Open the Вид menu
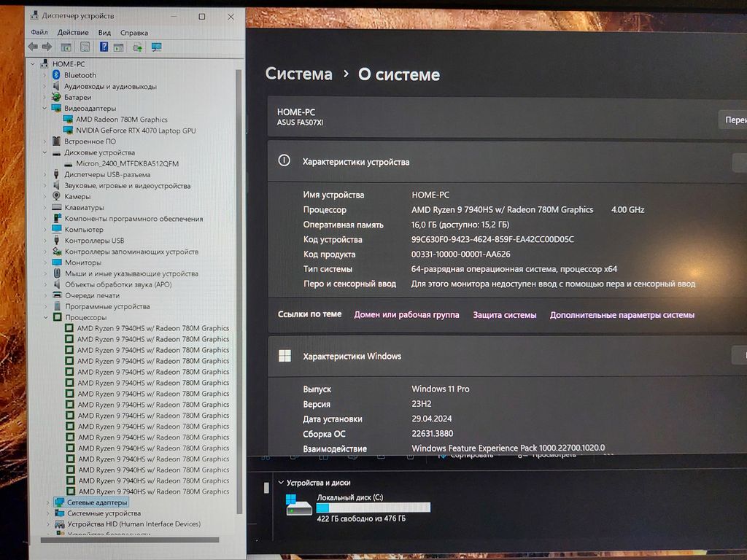The height and width of the screenshot is (560, 747). [104, 33]
